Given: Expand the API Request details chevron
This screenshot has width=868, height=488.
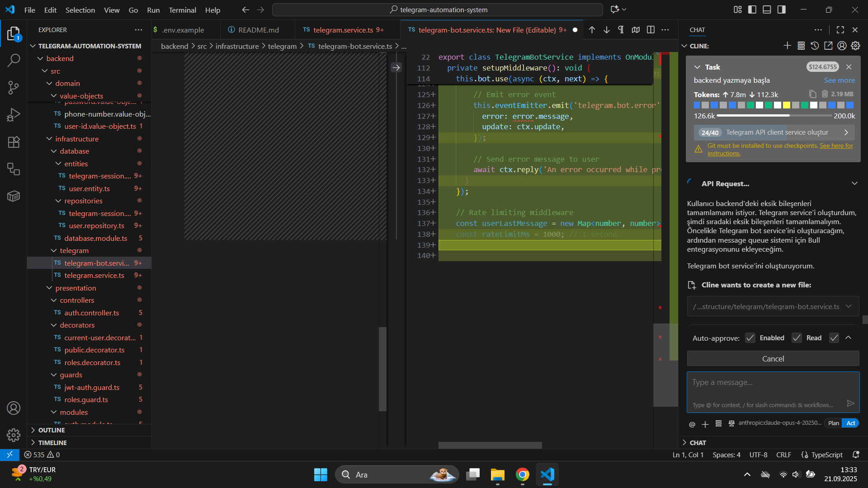Looking at the screenshot, I should click(854, 183).
